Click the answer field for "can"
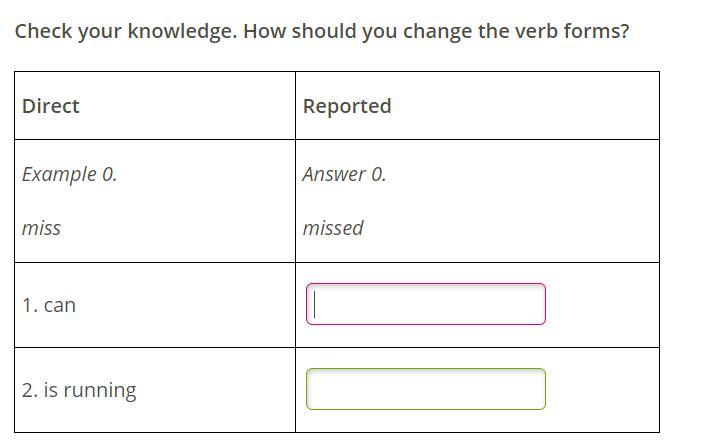The height and width of the screenshot is (448, 728). click(x=426, y=304)
